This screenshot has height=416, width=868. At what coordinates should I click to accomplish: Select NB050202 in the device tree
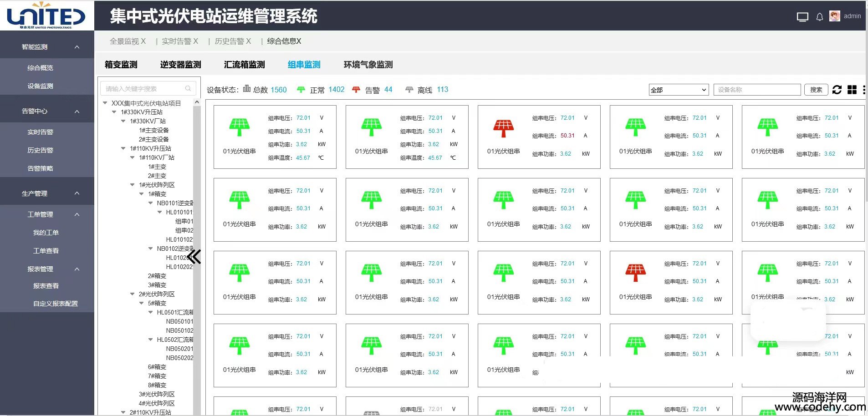(x=180, y=358)
